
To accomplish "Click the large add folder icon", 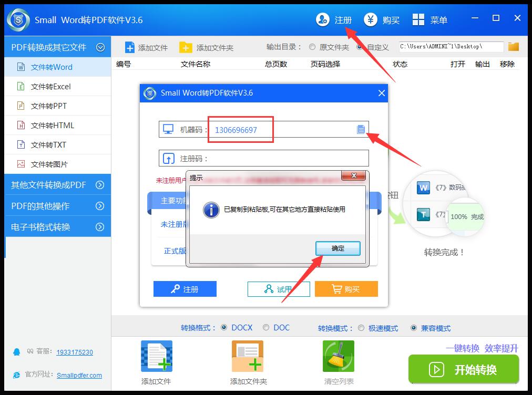I will click(x=248, y=357).
